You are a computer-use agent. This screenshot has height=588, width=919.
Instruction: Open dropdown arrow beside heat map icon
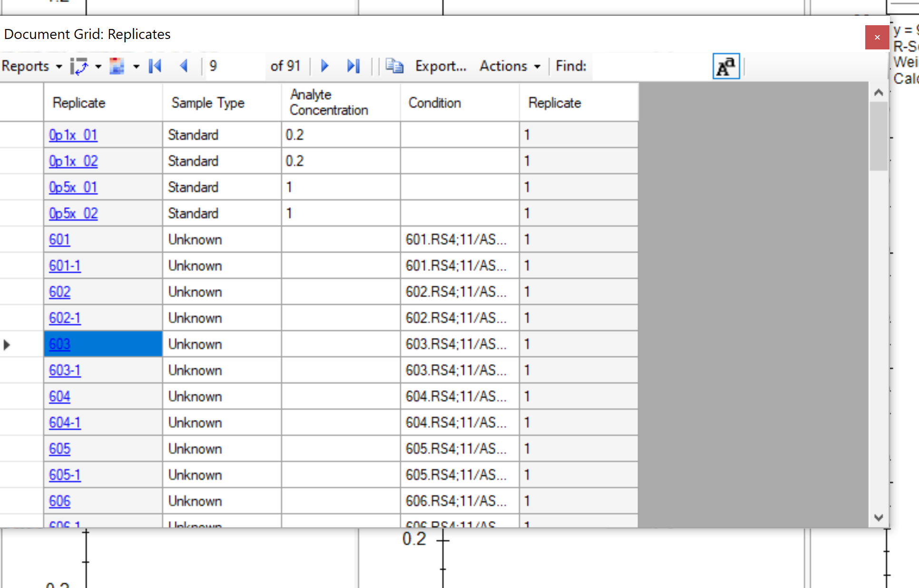[137, 67]
